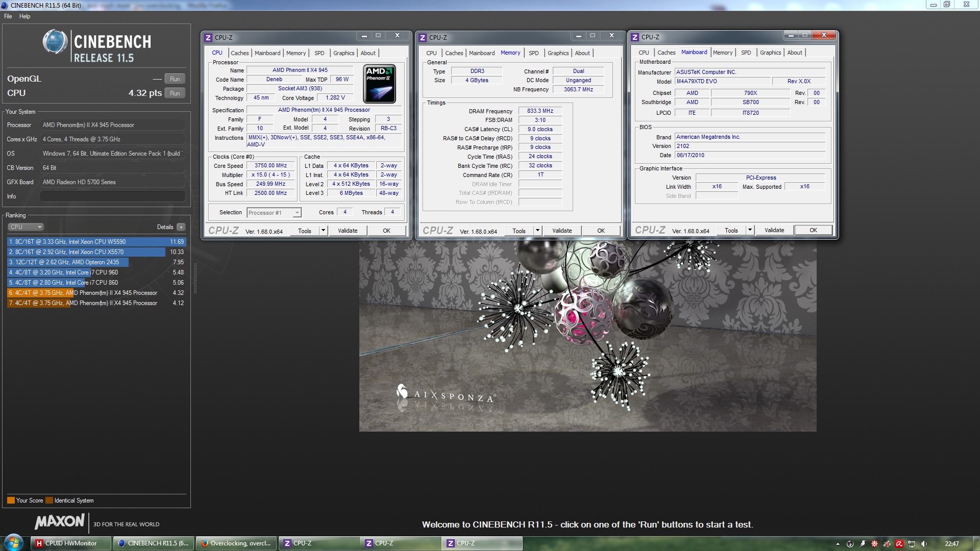Select Phenom II X4 945 ranking row scoring 4.32
Screen dimensions: 980x551
click(x=96, y=293)
